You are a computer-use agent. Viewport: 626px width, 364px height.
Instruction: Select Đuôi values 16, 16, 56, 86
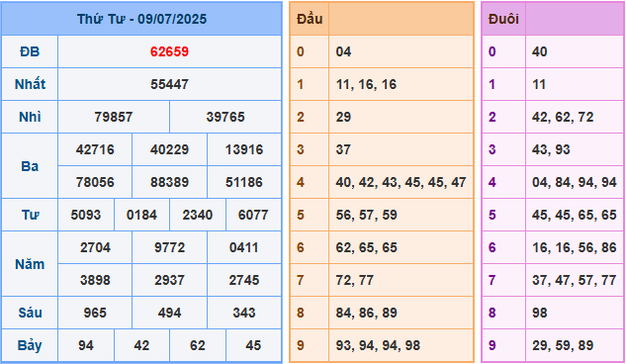(x=575, y=248)
